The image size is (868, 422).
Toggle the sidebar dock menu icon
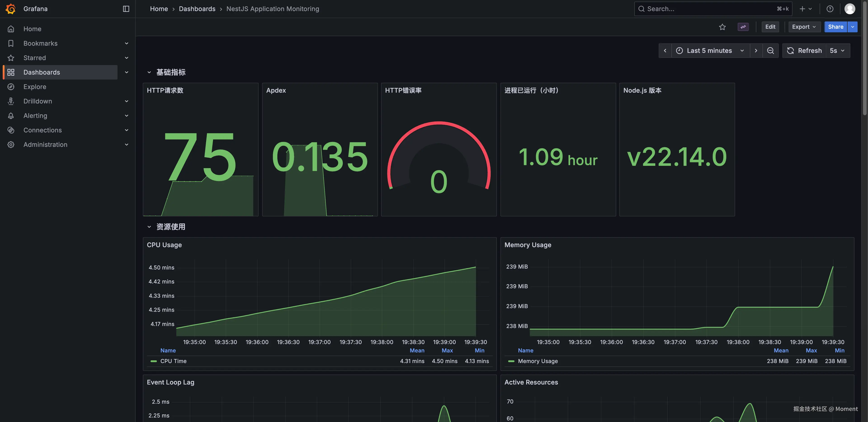[126, 9]
